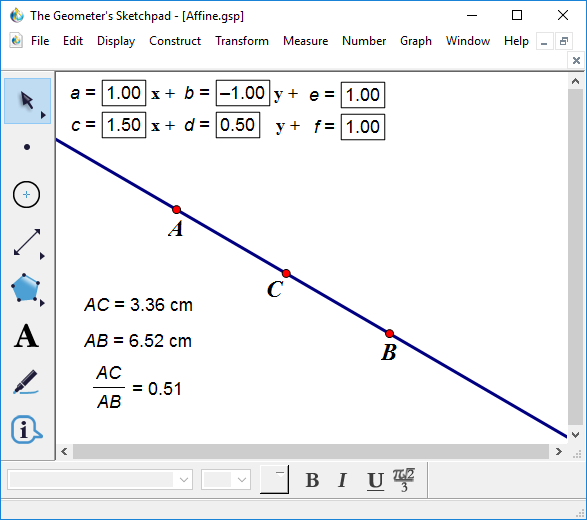Select the Information tool
This screenshot has width=587, height=520.
click(26, 429)
